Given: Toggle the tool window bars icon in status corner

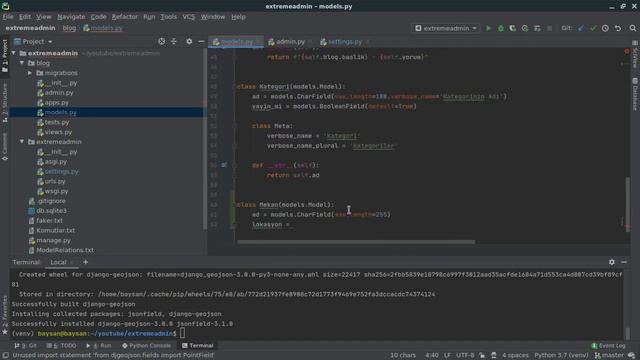Looking at the screenshot, I should pos(5,355).
